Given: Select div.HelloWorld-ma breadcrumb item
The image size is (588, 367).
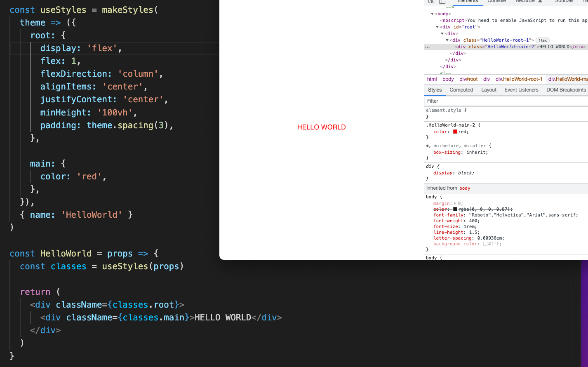Looking at the screenshot, I should point(567,79).
